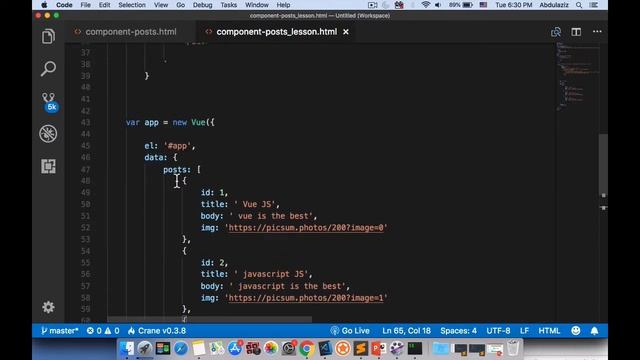Image resolution: width=640 pixels, height=360 pixels.
Task: Open the File menu
Action: click(86, 5)
